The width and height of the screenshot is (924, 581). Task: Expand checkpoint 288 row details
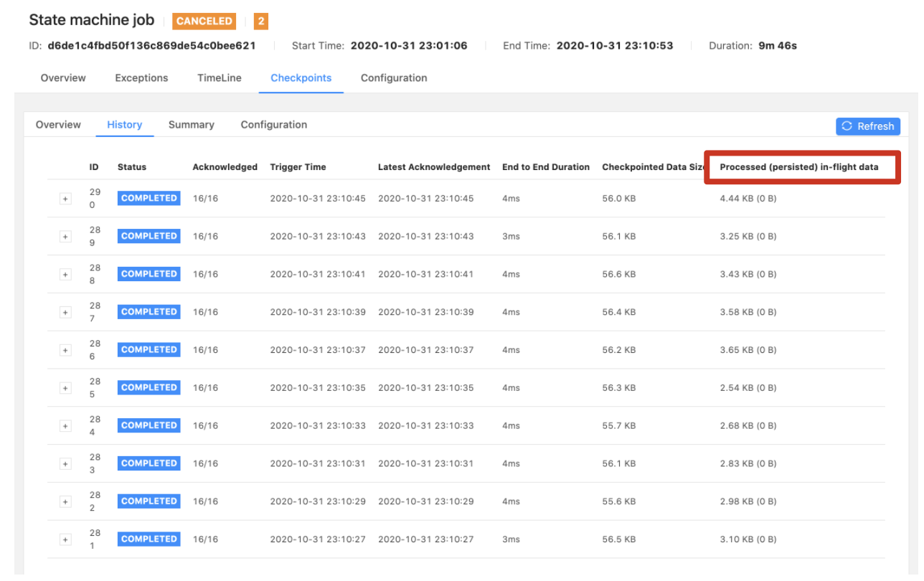65,275
